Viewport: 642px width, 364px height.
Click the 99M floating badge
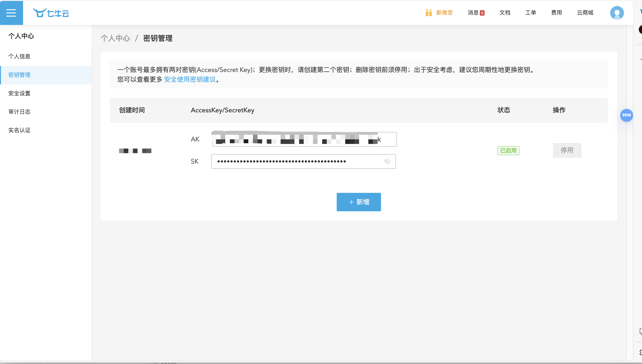(x=626, y=115)
